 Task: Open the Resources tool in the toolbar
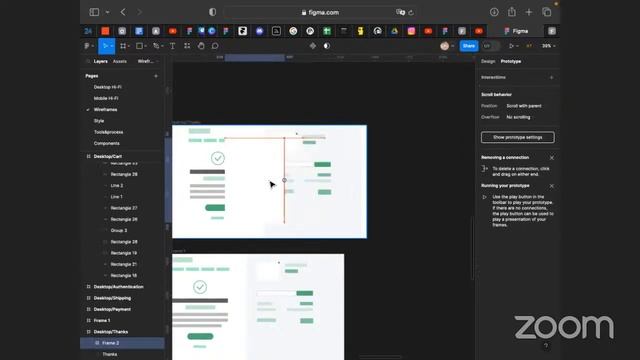187,46
